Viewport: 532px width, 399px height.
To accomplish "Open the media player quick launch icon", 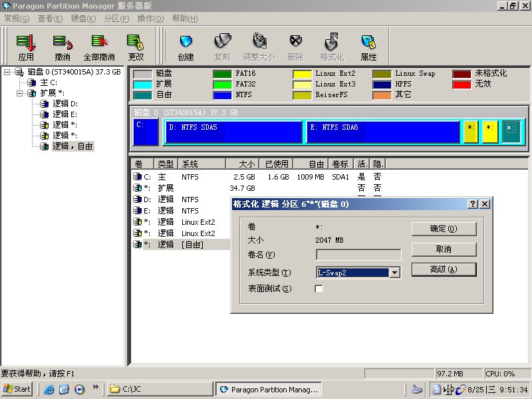I will point(80,390).
